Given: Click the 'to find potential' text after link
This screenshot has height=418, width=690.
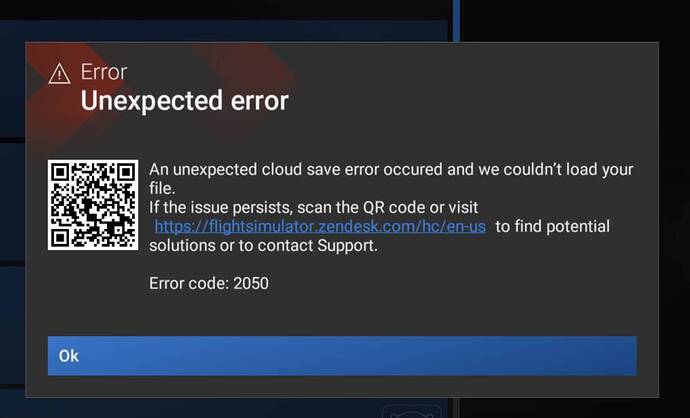Looking at the screenshot, I should [553, 226].
